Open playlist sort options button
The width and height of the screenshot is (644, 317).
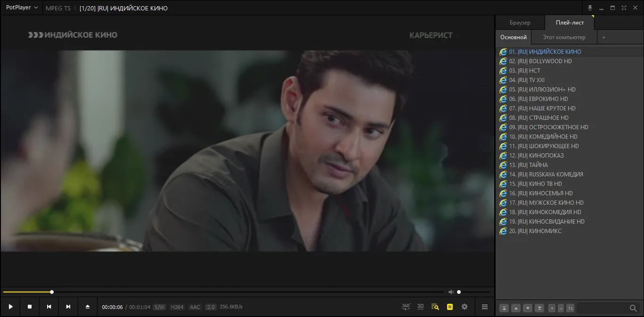coord(571,308)
